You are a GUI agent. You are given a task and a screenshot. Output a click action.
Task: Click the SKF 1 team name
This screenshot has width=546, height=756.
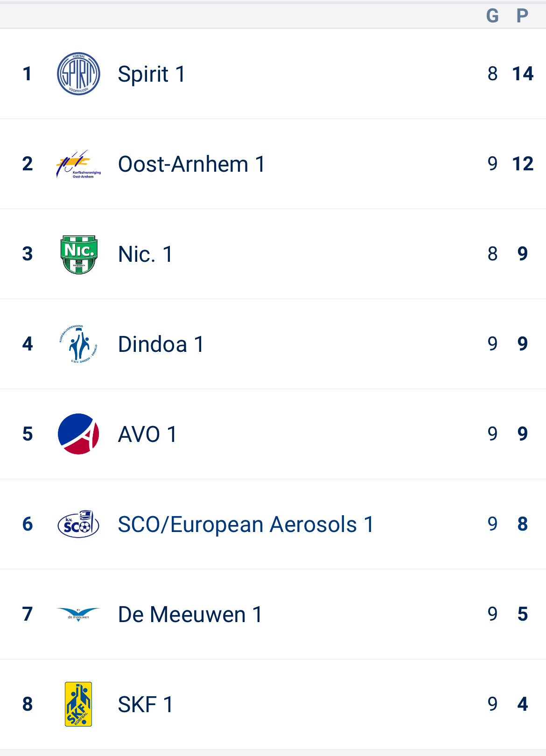145,705
